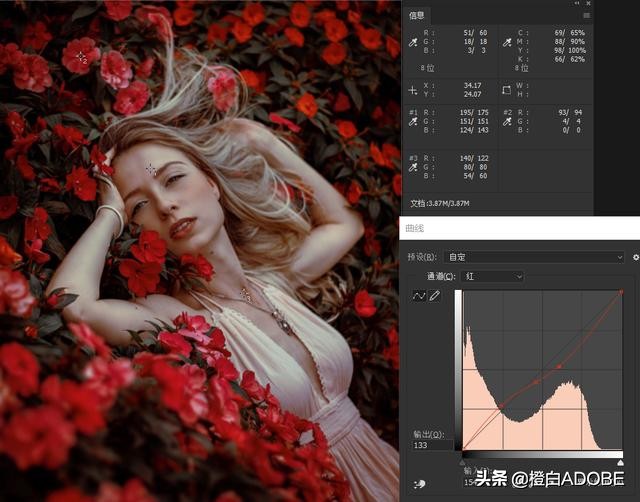This screenshot has height=502, width=640.
Task: Click color sampler marker #2 on pink flower
Action: tap(81, 57)
